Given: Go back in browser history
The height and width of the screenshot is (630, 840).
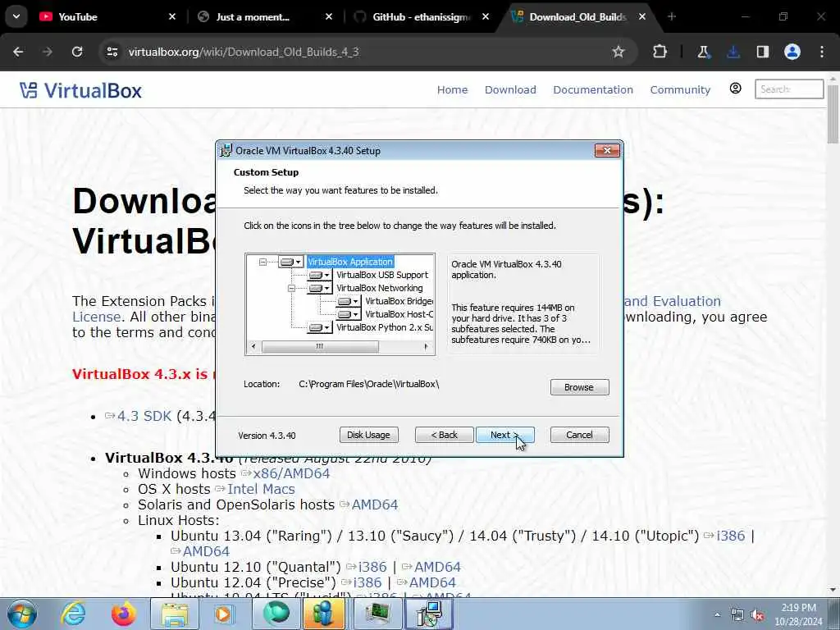Looking at the screenshot, I should tap(18, 52).
